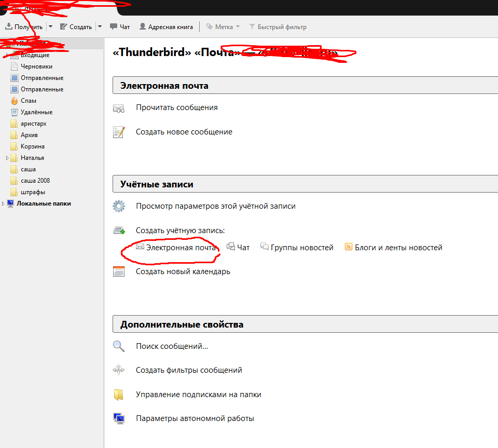Click the Прочитать сообщения link
The height and width of the screenshot is (448, 498).
click(176, 107)
